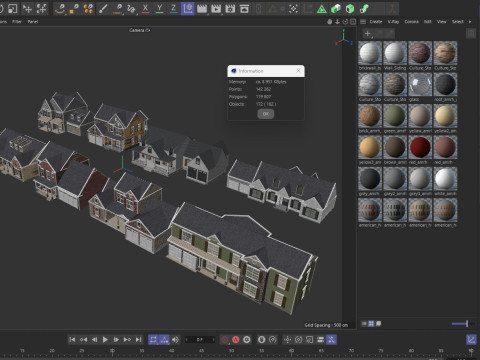480x360 pixels.
Task: Click OK in the Information dialog
Action: (266, 114)
